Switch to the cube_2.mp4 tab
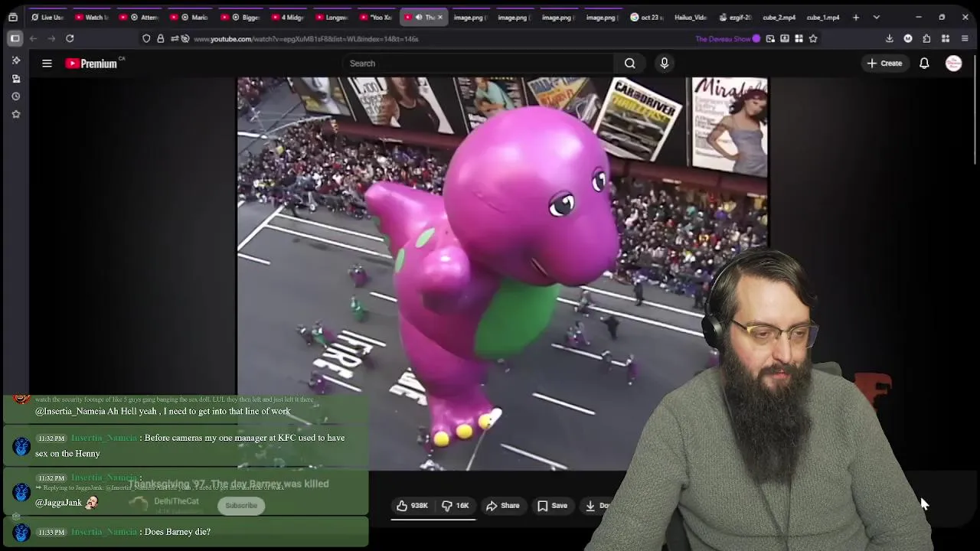 pos(779,17)
